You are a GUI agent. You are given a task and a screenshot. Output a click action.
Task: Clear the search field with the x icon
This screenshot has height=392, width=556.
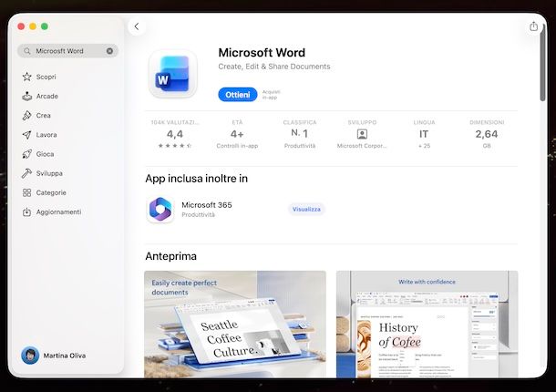pyautogui.click(x=109, y=51)
